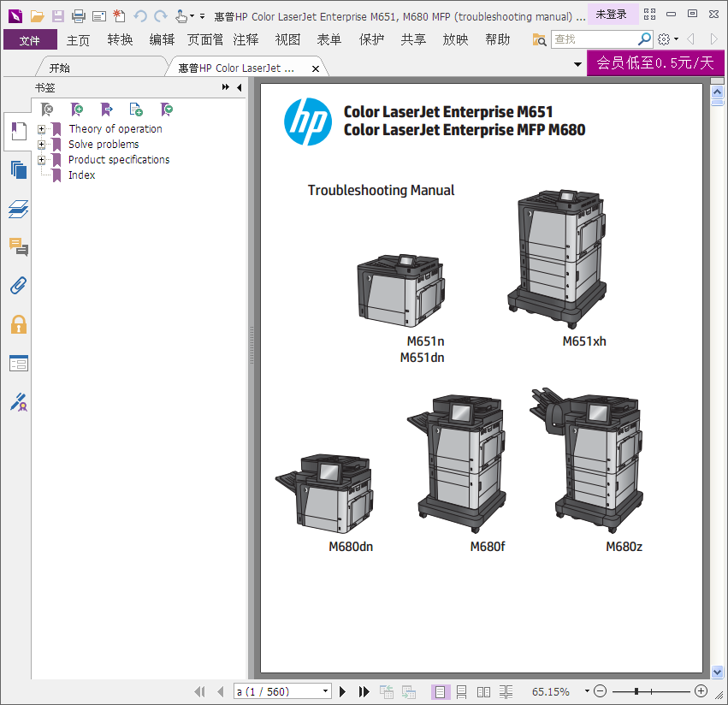Click the bookmark arrow destination icon
Image resolution: width=728 pixels, height=705 pixels.
[x=106, y=110]
